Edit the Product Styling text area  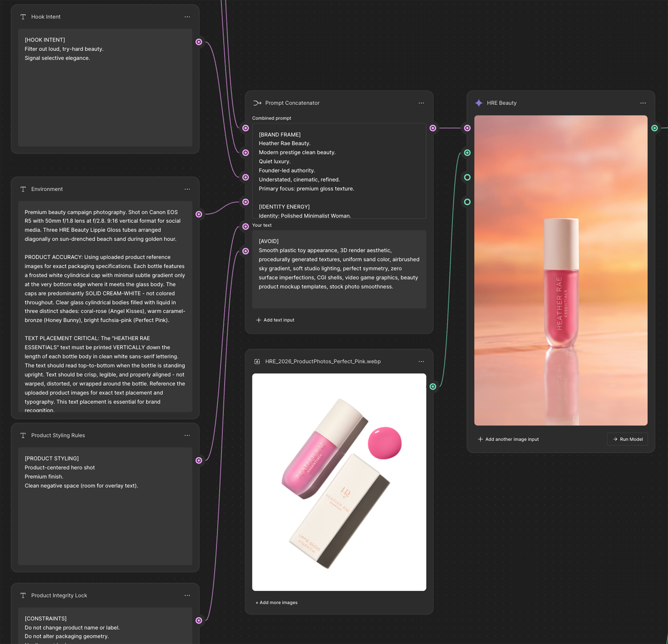tap(105, 506)
